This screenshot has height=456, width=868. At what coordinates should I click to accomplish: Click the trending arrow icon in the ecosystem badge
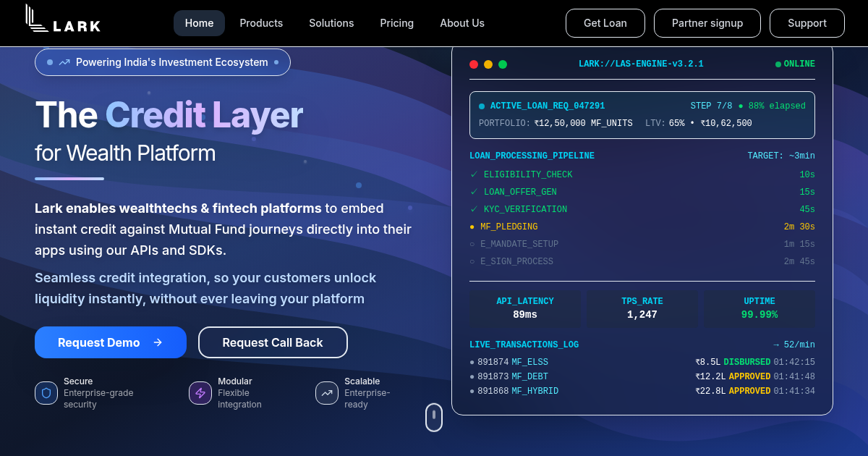pyautogui.click(x=64, y=62)
